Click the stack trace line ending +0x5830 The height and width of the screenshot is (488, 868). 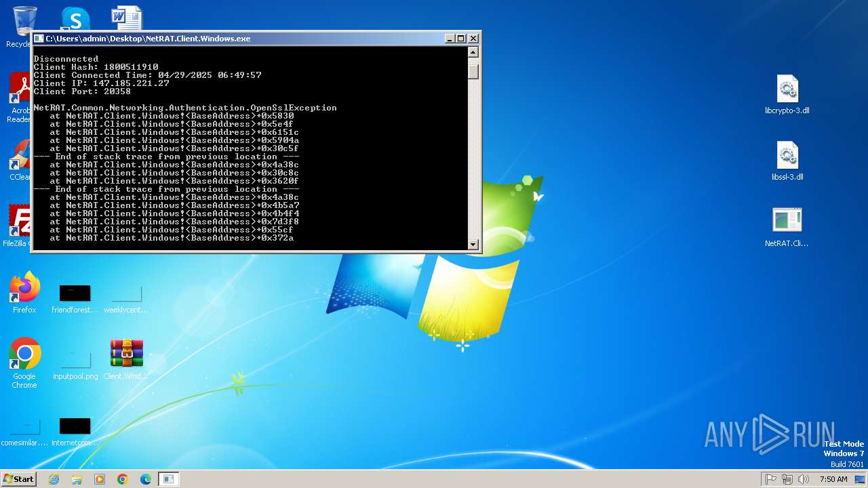click(172, 116)
